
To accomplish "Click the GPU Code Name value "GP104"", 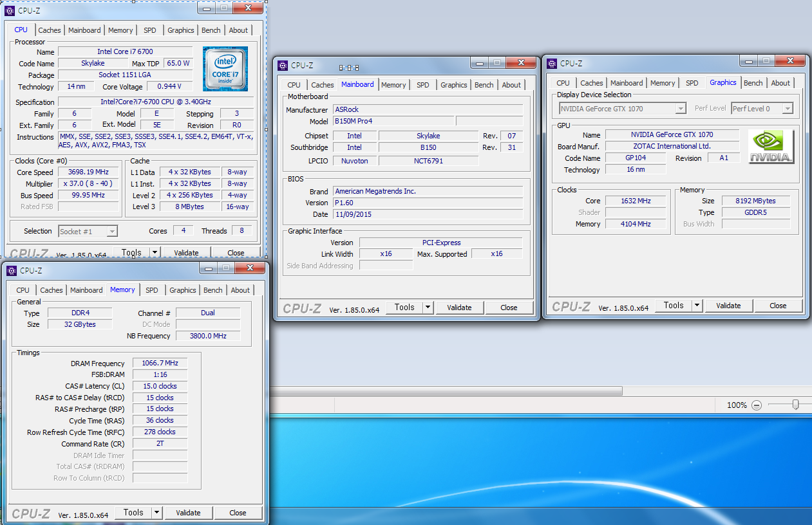I will click(636, 158).
